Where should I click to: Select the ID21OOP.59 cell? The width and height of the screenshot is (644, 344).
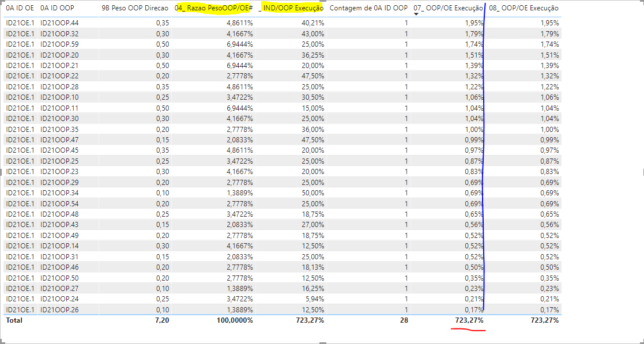coord(59,44)
